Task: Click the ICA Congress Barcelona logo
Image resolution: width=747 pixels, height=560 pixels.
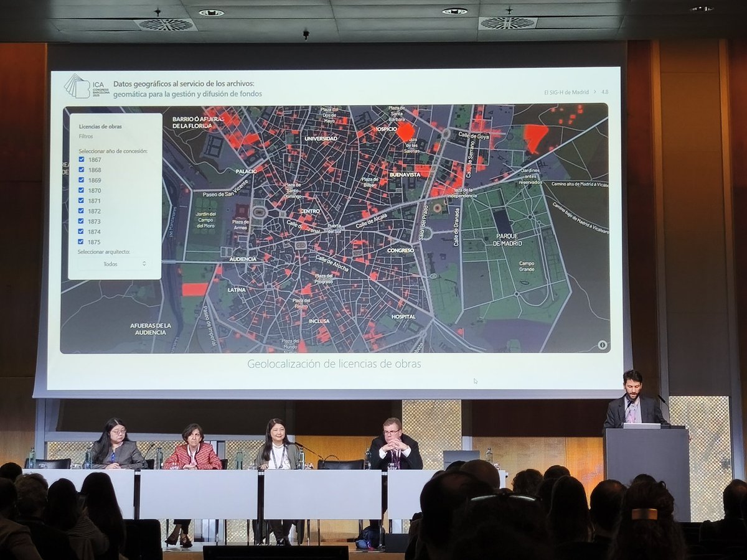Action: 87,86
